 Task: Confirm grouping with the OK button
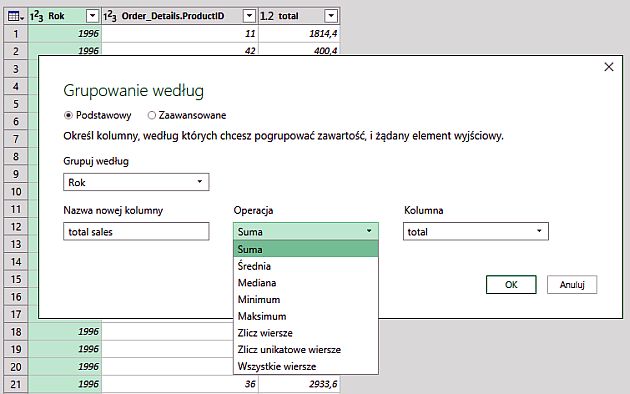point(511,284)
